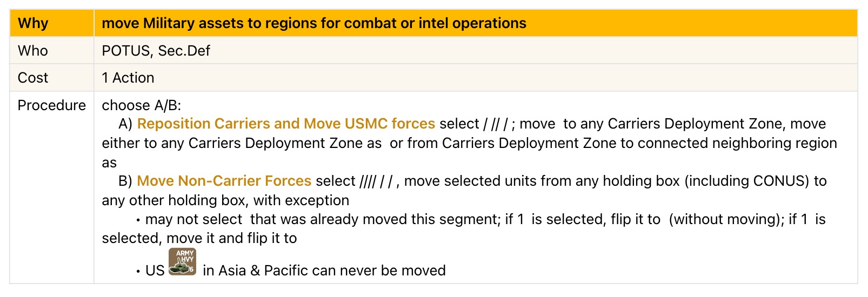Click the orange "Move Non-Carrier Forces" heading
Viewport: 868px width, 297px height.
tap(224, 181)
